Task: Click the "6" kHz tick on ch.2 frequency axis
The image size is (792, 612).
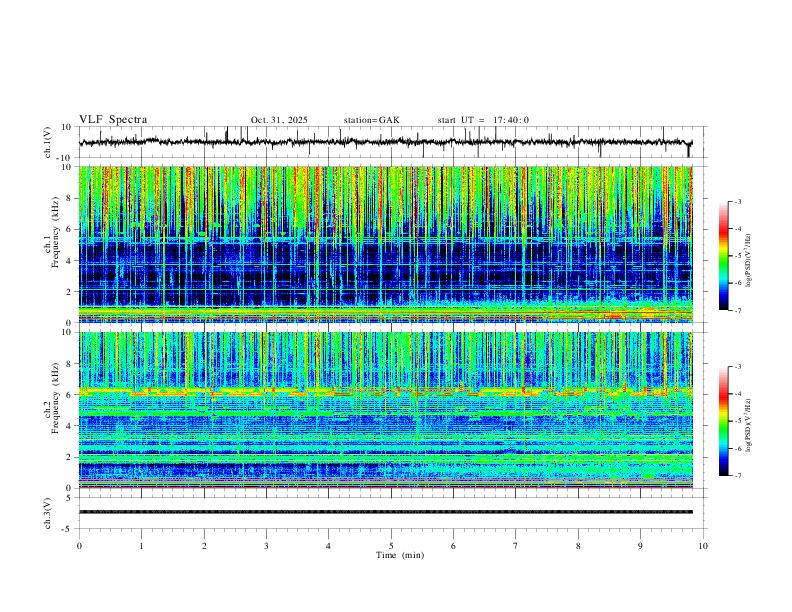Action: pos(70,395)
